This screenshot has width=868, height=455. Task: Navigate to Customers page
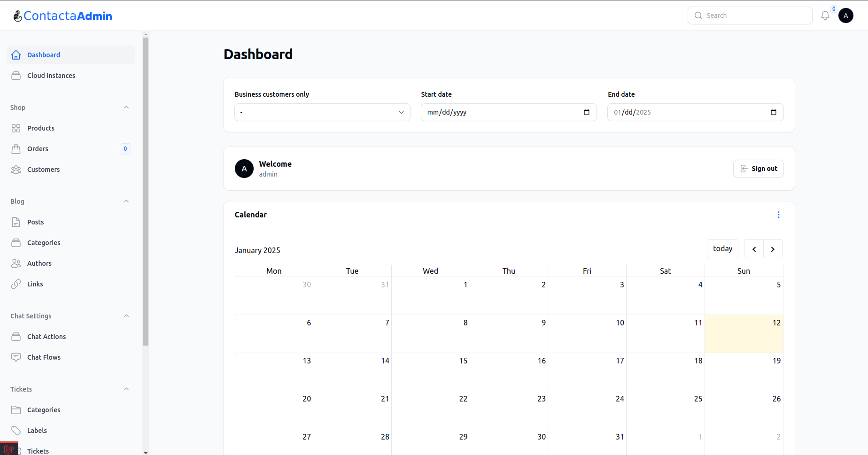click(x=43, y=170)
